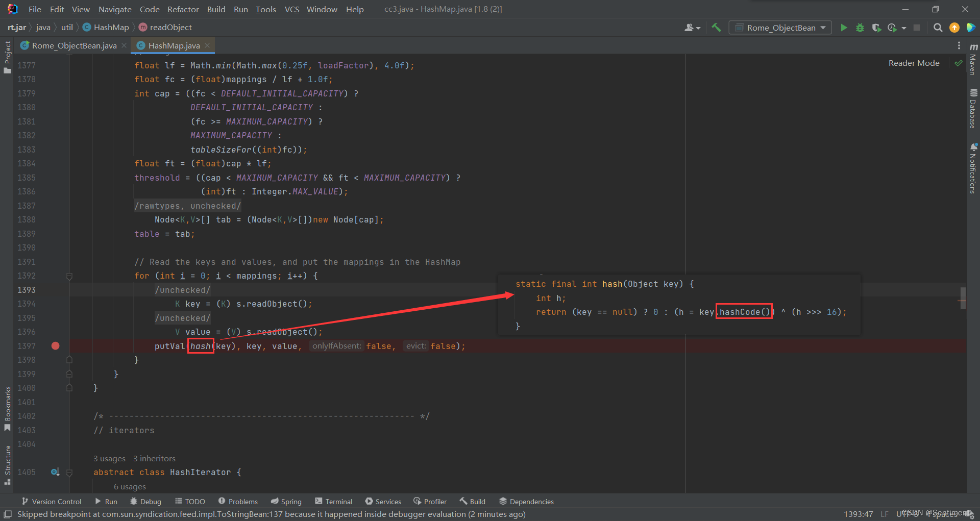
Task: Open the VCS menu
Action: pos(292,9)
